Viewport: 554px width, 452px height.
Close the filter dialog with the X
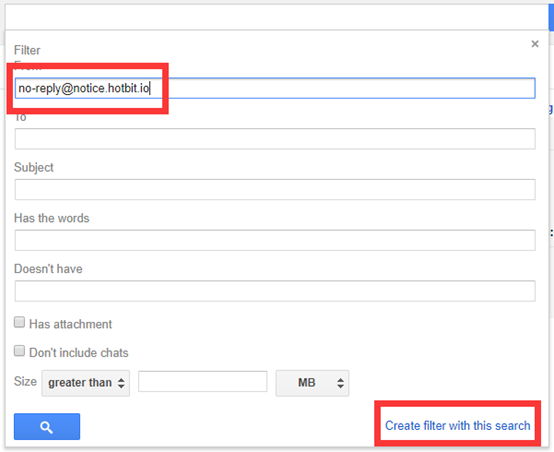[x=535, y=44]
